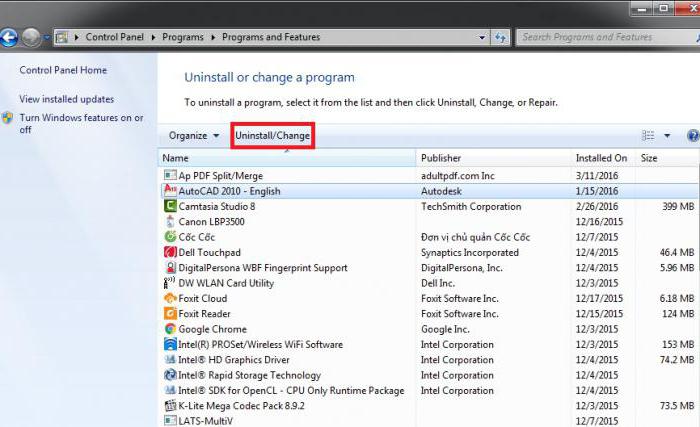
Task: Click the DigitalPersona fingerprint icon
Action: pyautogui.click(x=169, y=268)
